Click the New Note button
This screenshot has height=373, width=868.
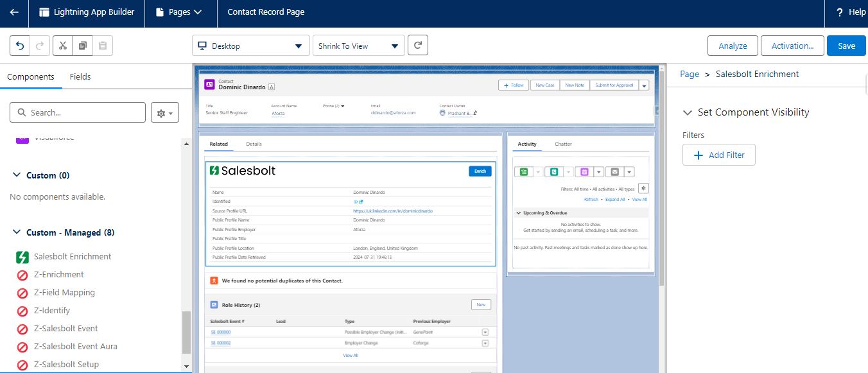tap(575, 85)
